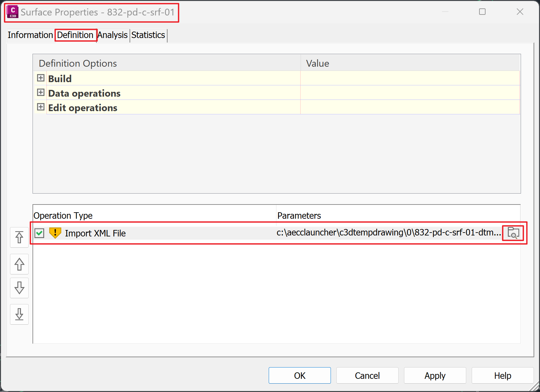Click the Civil 3D icon in the title bar
The height and width of the screenshot is (392, 540).
click(x=12, y=12)
